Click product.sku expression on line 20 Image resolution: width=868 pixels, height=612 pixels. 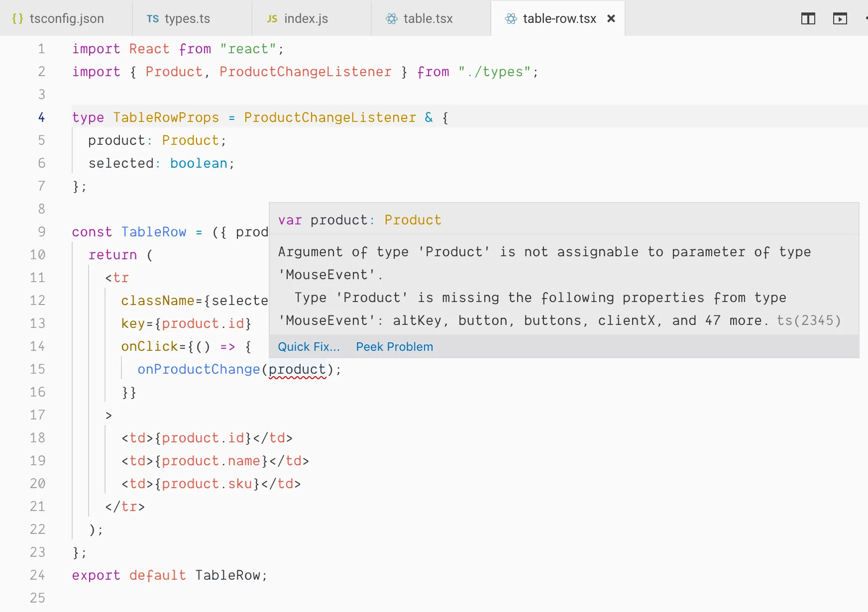point(207,484)
